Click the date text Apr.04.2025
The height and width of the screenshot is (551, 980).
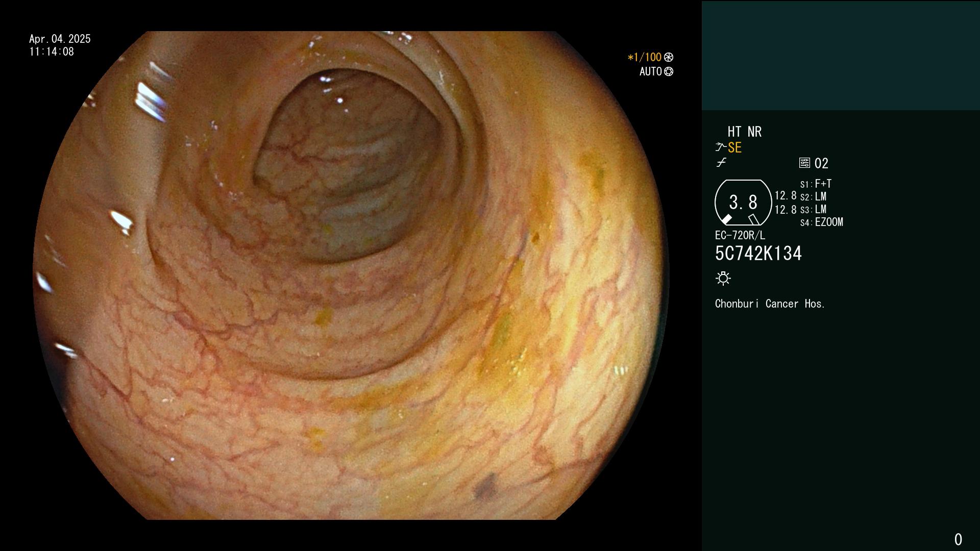60,39
